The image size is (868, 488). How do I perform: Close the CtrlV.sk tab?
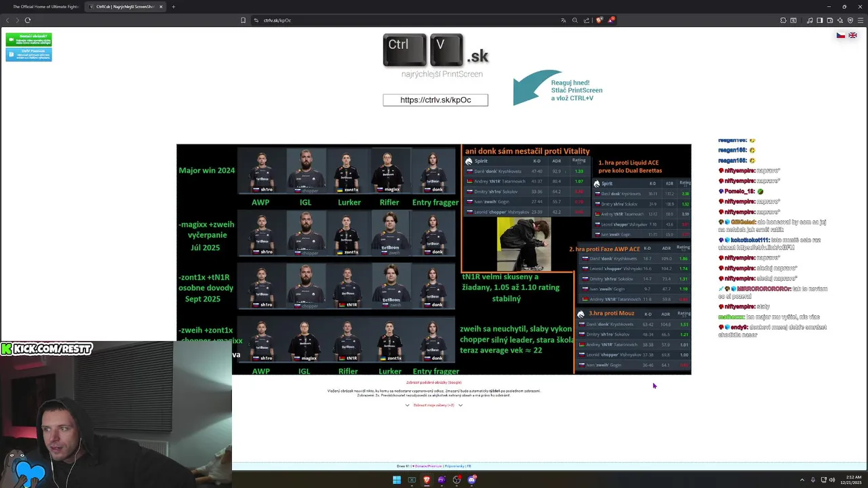coord(161,7)
